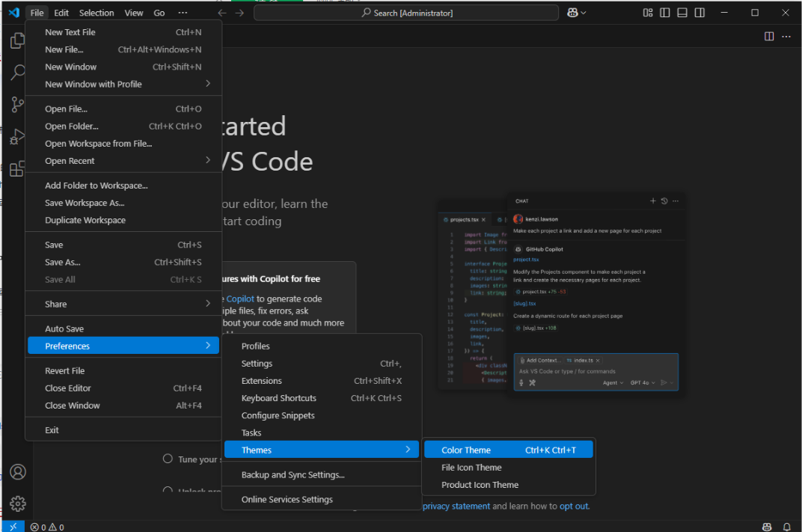The width and height of the screenshot is (802, 532).
Task: Click the Customize Layout icon
Action: (648, 13)
